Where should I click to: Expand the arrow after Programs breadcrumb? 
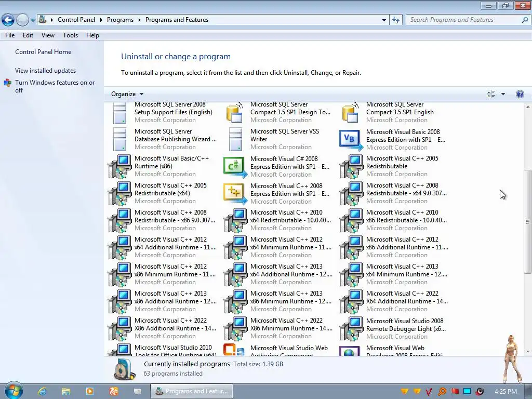139,20
